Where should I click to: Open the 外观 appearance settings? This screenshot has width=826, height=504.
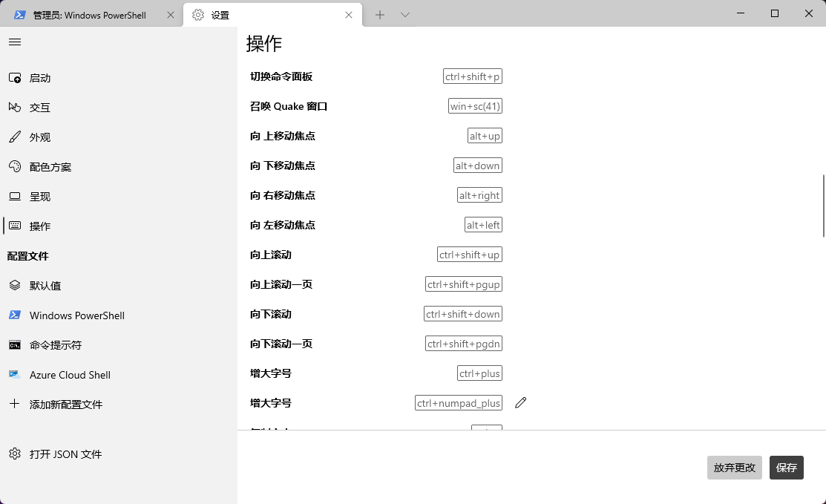tap(40, 137)
